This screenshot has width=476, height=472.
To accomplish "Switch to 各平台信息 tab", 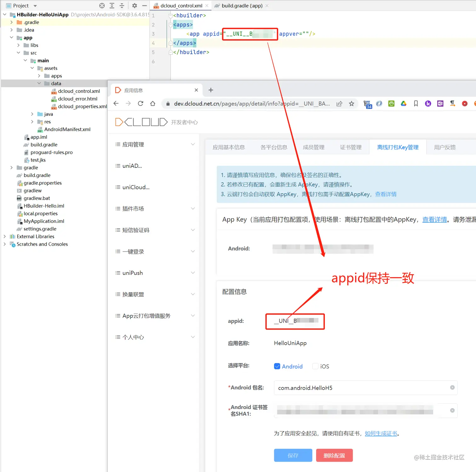I will tap(274, 147).
